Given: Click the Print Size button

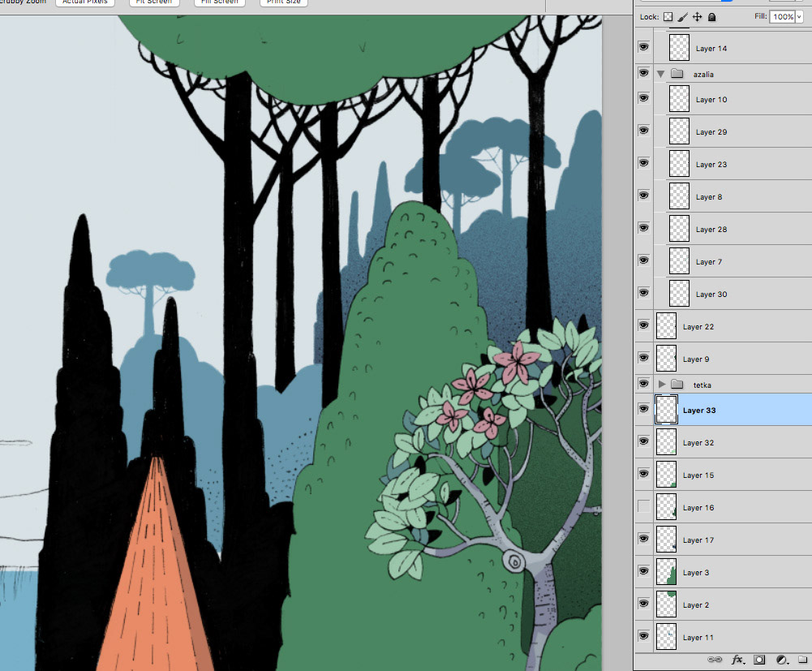Looking at the screenshot, I should click(x=283, y=2).
